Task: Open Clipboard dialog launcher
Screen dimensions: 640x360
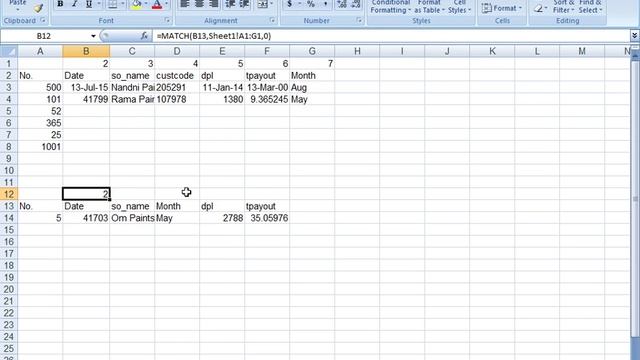Action: tap(43, 20)
